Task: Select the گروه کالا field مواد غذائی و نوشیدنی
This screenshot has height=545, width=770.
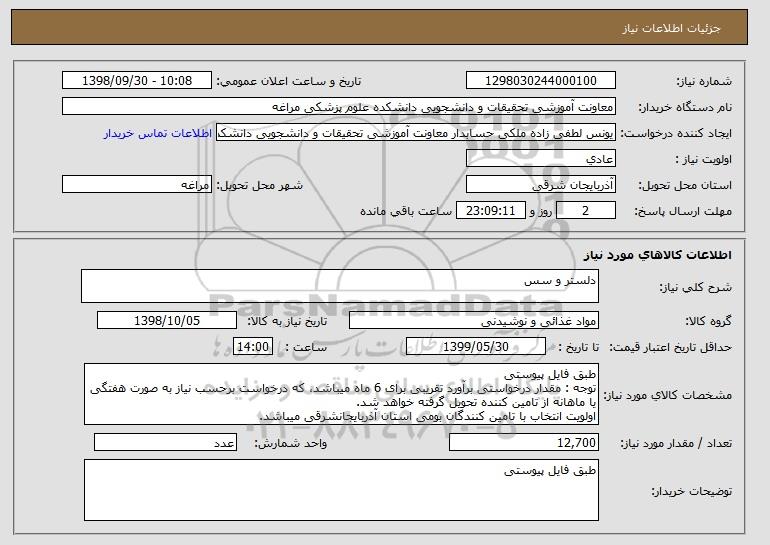Action: pos(474,321)
